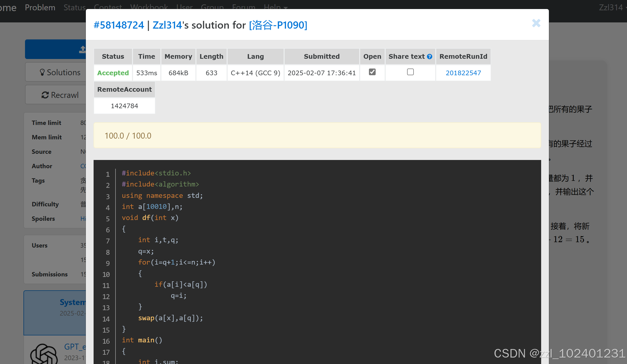Click the GPT avatar logo icon
Viewport: 627px width, 364px height.
pyautogui.click(x=44, y=354)
